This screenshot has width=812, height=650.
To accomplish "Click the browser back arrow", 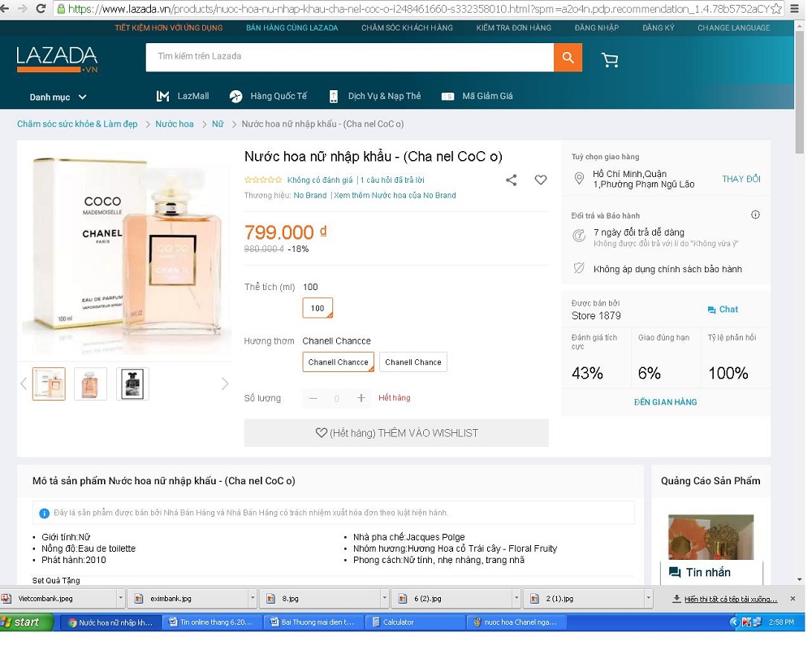I will (5, 8).
